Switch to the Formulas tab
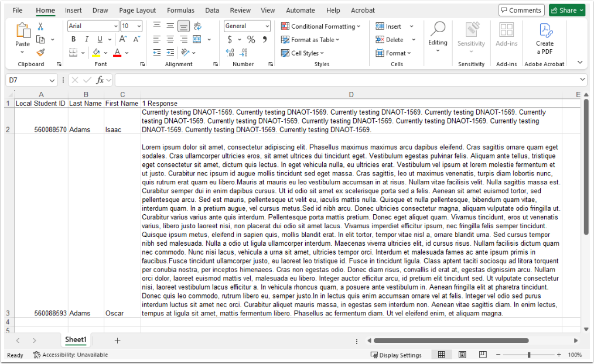 [x=180, y=10]
